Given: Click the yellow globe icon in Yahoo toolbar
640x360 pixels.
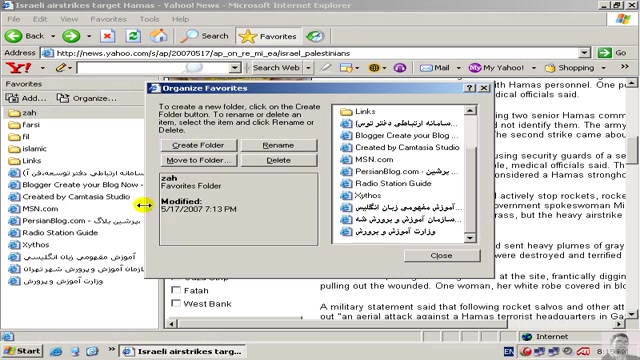Looking at the screenshot, I should (374, 67).
